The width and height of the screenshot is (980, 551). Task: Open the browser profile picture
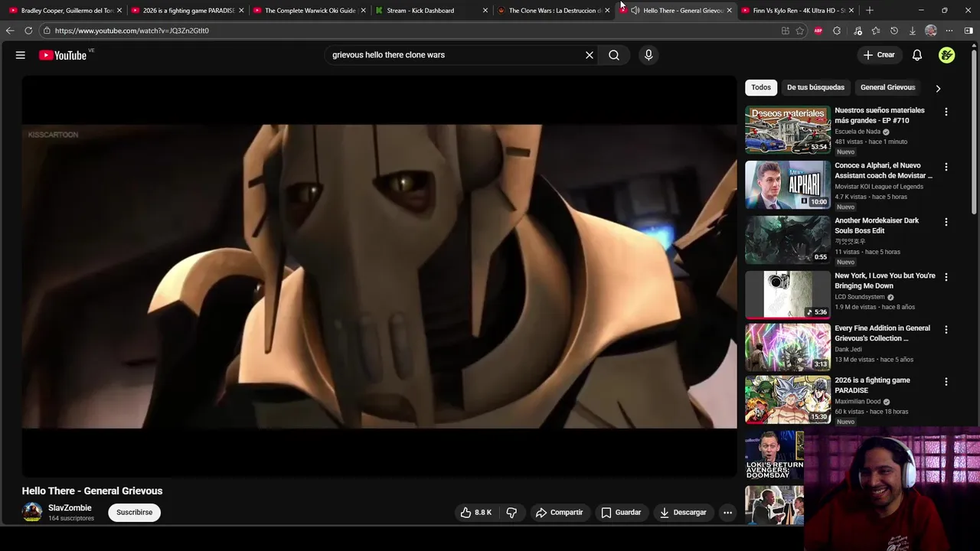[x=931, y=31]
